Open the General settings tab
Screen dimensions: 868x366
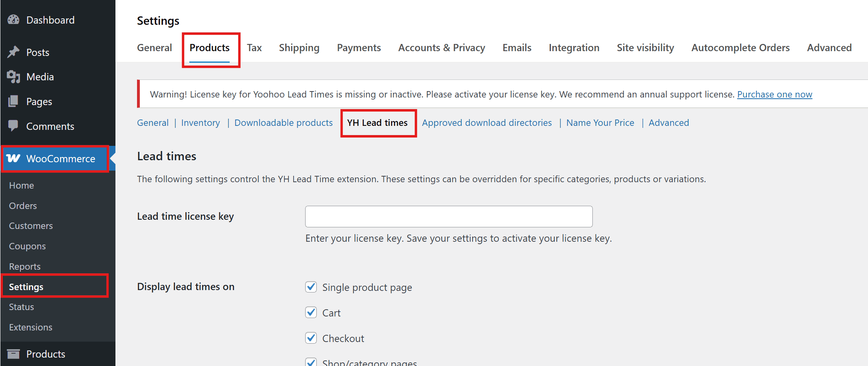pyautogui.click(x=155, y=48)
